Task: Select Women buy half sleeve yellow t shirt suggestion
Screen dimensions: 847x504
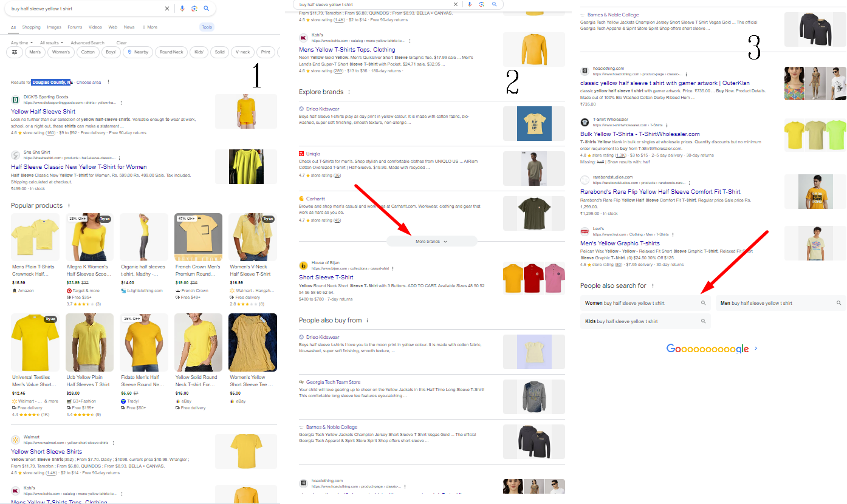Action: [x=645, y=303]
